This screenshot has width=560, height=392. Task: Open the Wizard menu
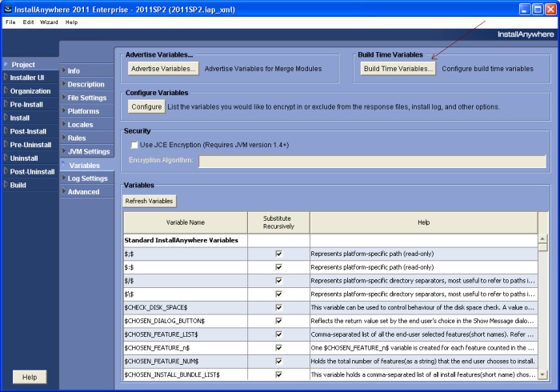pos(49,22)
